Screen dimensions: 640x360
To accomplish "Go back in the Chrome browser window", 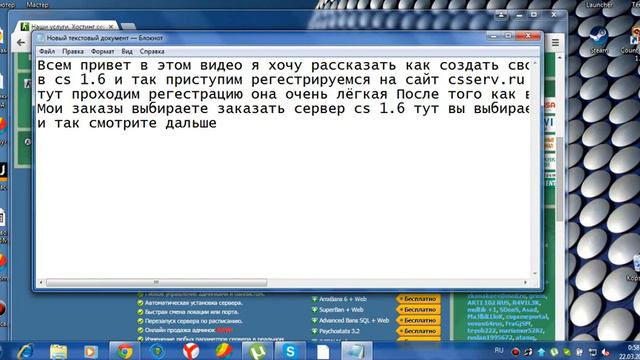I will click(x=21, y=42).
